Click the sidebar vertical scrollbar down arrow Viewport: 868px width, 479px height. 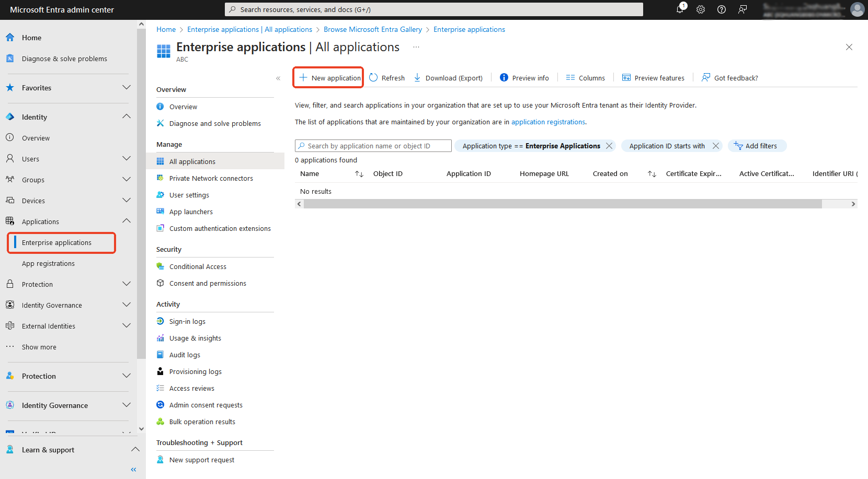point(141,429)
